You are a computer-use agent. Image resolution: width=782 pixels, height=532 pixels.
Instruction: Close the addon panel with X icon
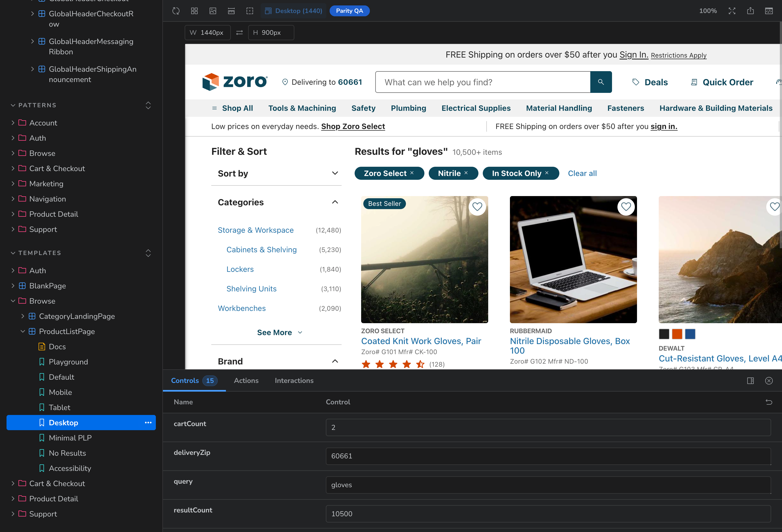coord(769,380)
